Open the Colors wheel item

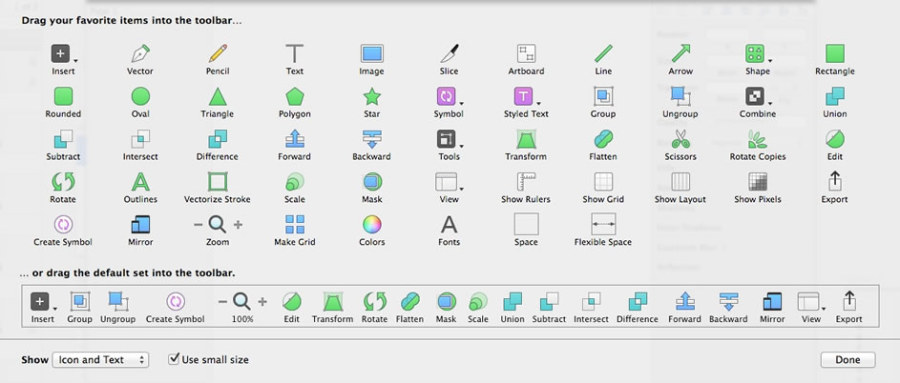pos(372,225)
